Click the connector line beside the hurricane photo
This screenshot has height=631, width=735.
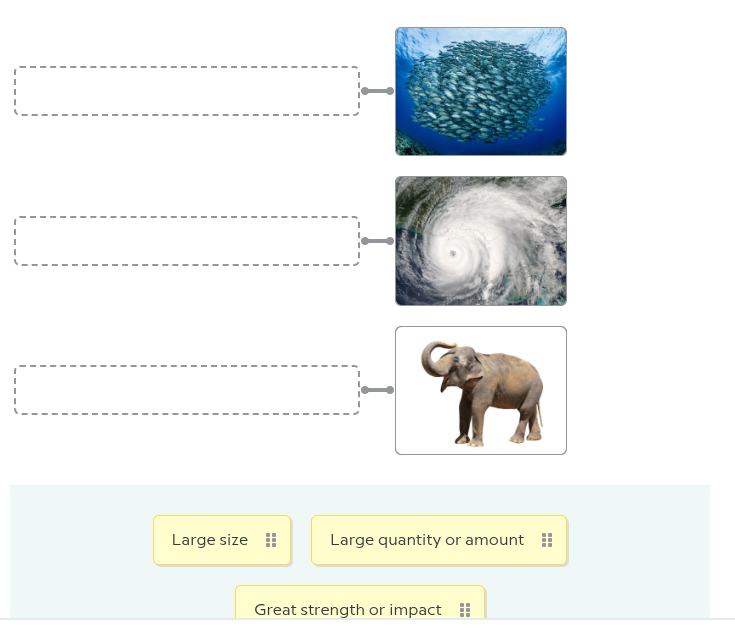[377, 241]
